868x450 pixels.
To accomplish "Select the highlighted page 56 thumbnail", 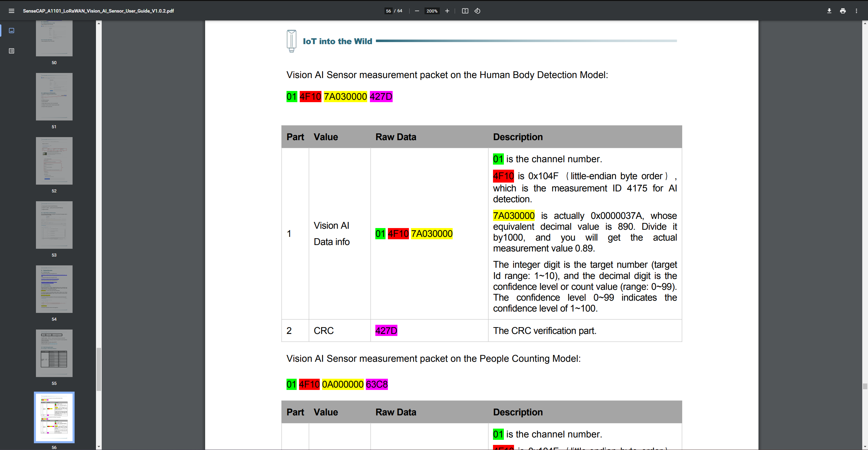I will click(x=54, y=417).
